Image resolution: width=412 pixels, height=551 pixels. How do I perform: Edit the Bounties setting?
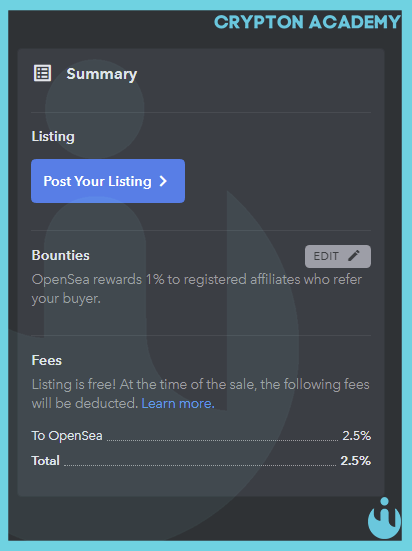(x=337, y=256)
